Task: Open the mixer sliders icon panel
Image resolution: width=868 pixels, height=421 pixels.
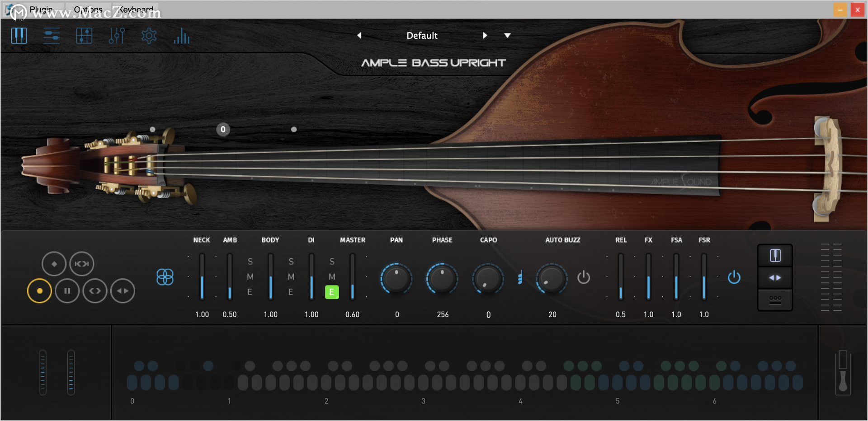Action: 117,35
